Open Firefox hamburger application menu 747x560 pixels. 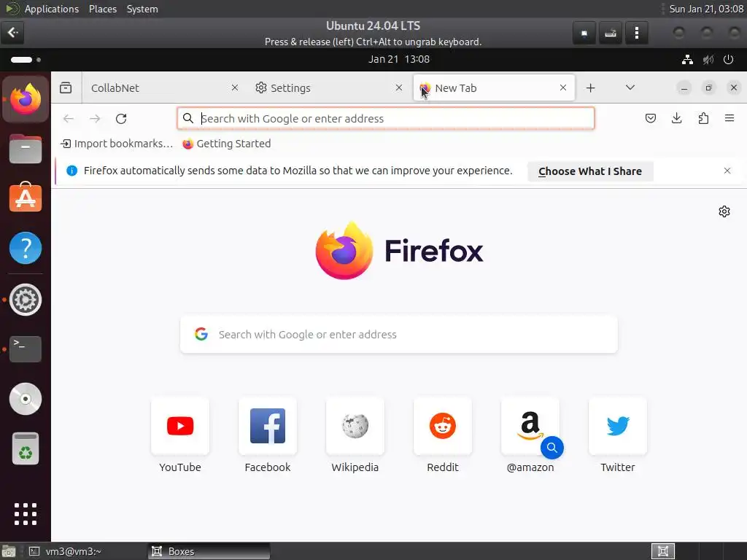point(729,118)
